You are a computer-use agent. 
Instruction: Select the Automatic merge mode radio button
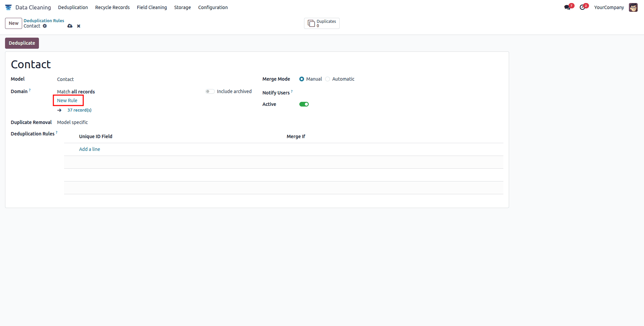click(x=328, y=79)
